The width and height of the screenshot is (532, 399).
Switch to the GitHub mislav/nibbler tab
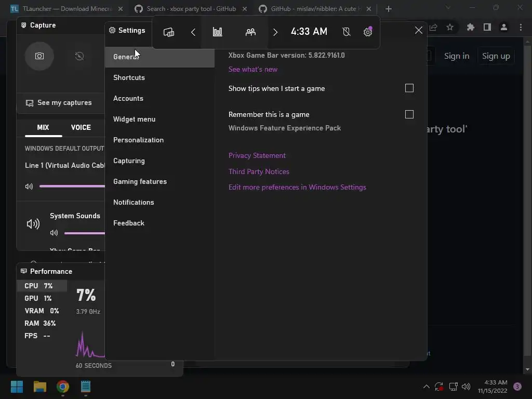pyautogui.click(x=315, y=9)
